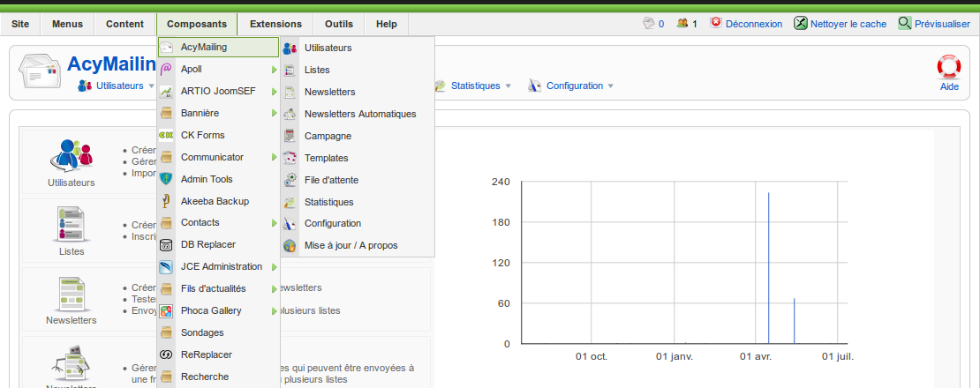980x388 pixels.
Task: Open the Extensions menu
Action: click(275, 25)
